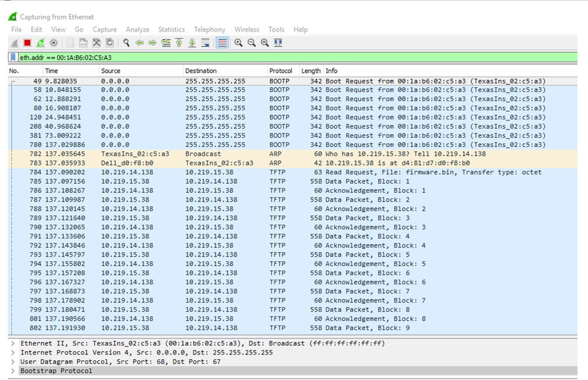Click the Wireshark fin title icon
The width and height of the screenshot is (588, 380).
(12, 16)
